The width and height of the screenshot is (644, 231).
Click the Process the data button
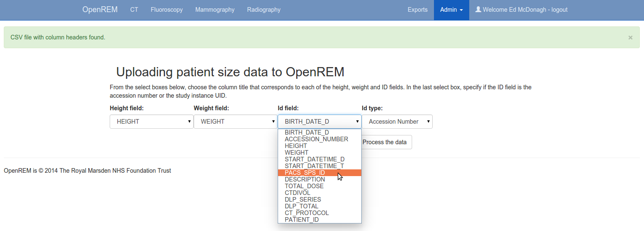point(384,142)
